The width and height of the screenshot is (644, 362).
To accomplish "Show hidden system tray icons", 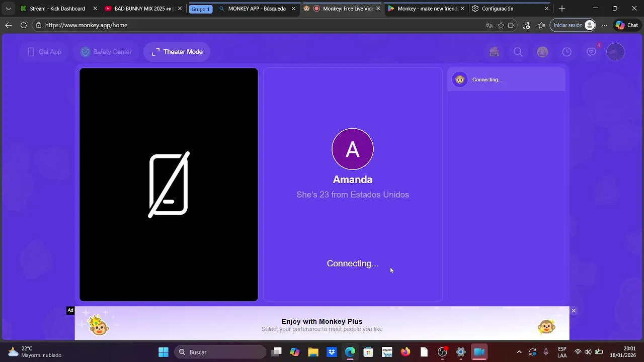I will click(x=519, y=352).
